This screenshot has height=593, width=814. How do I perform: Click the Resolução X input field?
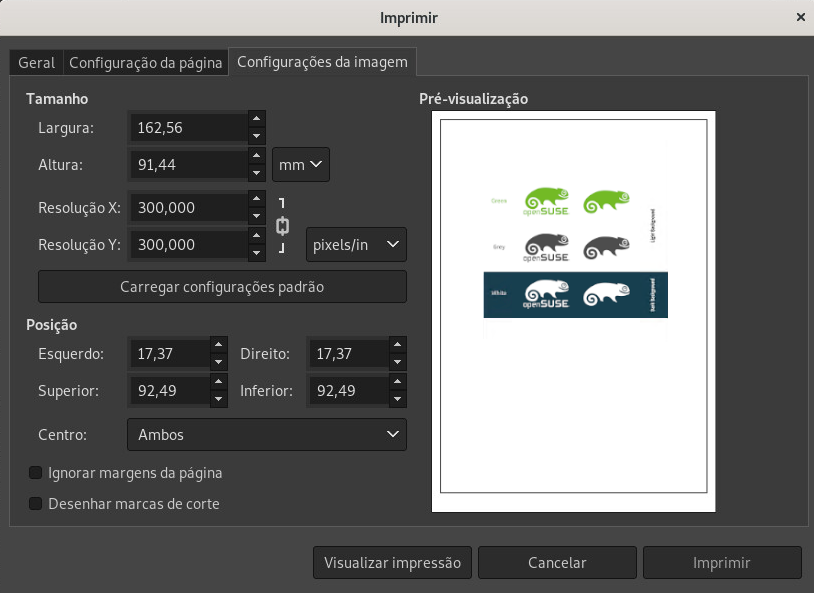[188, 208]
